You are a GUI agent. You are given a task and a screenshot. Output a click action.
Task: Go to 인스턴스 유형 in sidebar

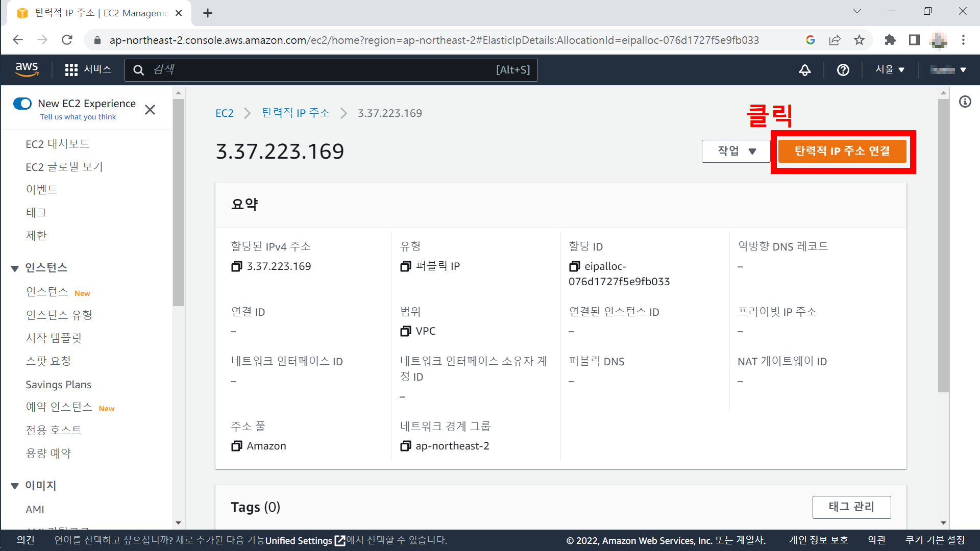(59, 315)
